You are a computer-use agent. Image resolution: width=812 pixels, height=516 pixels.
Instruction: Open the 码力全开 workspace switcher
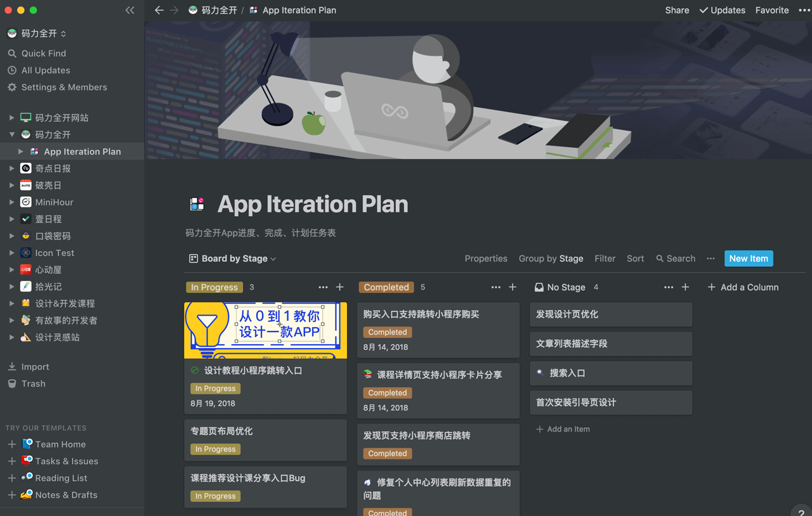pos(37,33)
